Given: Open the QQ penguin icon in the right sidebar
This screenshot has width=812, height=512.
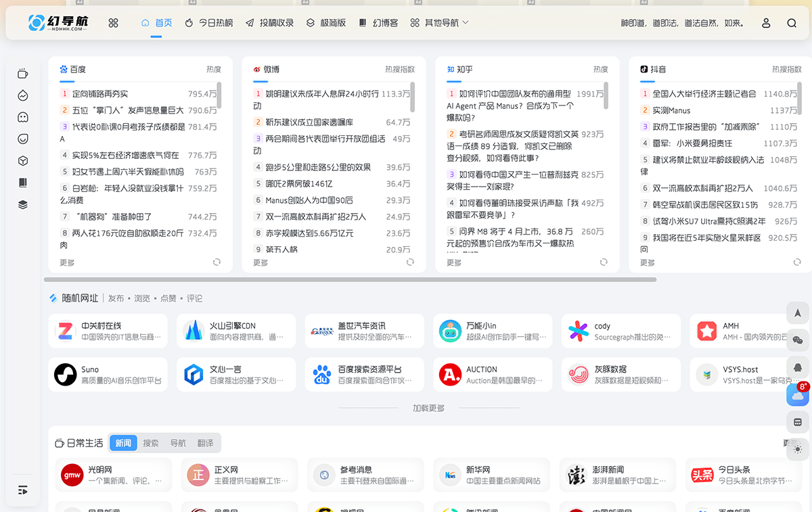Looking at the screenshot, I should [798, 366].
